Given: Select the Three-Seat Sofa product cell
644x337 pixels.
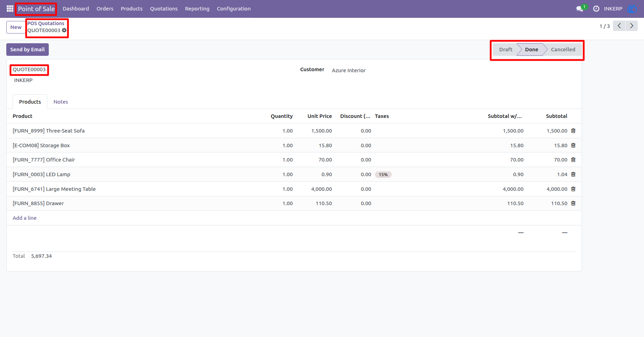Looking at the screenshot, I should (x=49, y=131).
